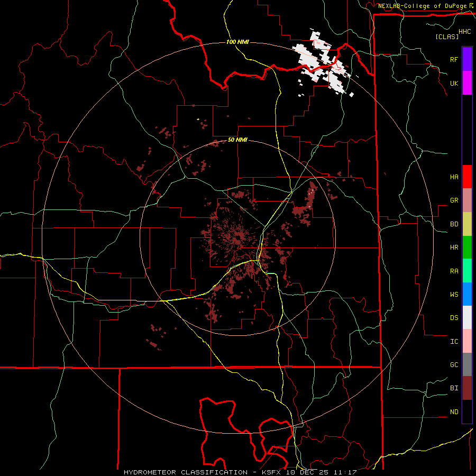
Task: Click the BD legend label
Action: 454,224
